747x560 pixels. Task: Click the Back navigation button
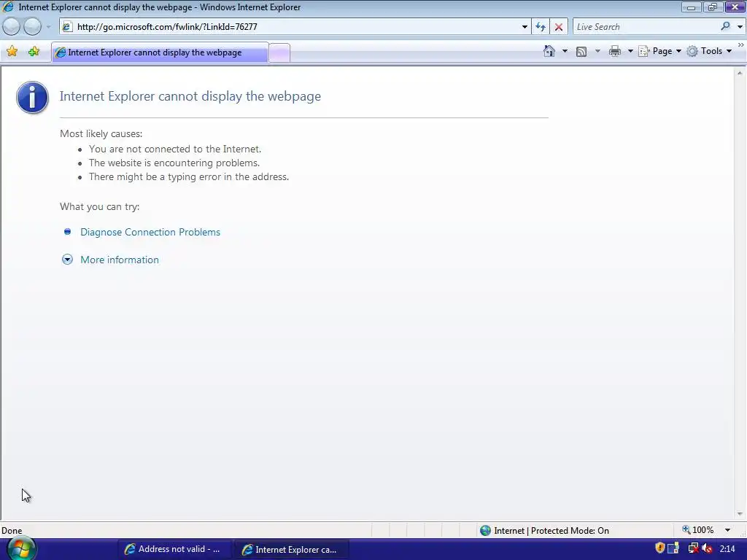coord(12,27)
